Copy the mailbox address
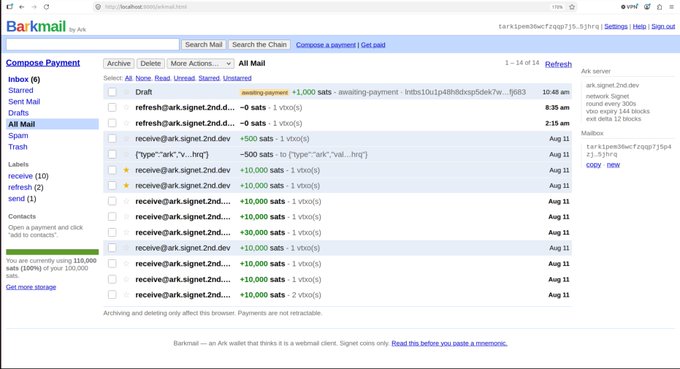 point(593,165)
